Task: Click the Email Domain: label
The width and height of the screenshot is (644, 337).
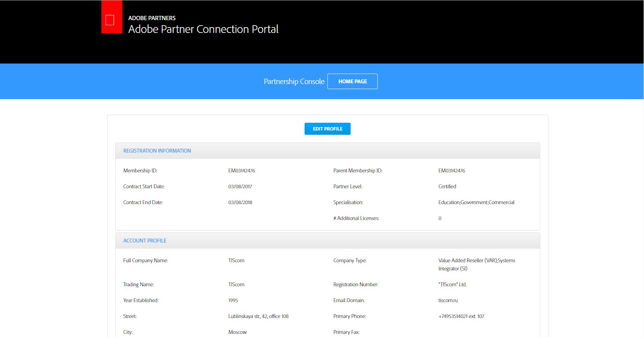Action: tap(349, 300)
